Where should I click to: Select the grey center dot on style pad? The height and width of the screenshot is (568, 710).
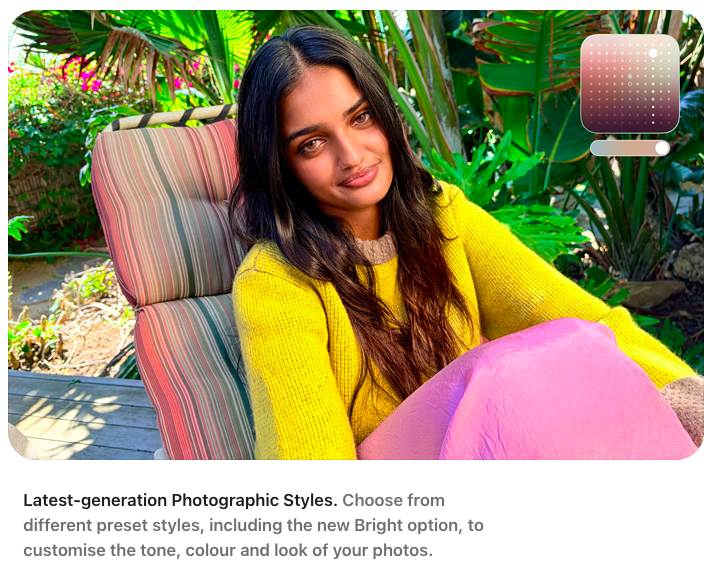[x=630, y=76]
